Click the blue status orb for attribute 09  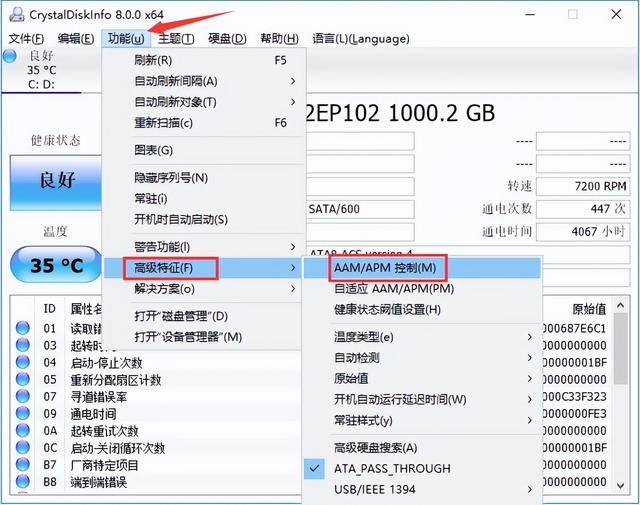[x=23, y=413]
